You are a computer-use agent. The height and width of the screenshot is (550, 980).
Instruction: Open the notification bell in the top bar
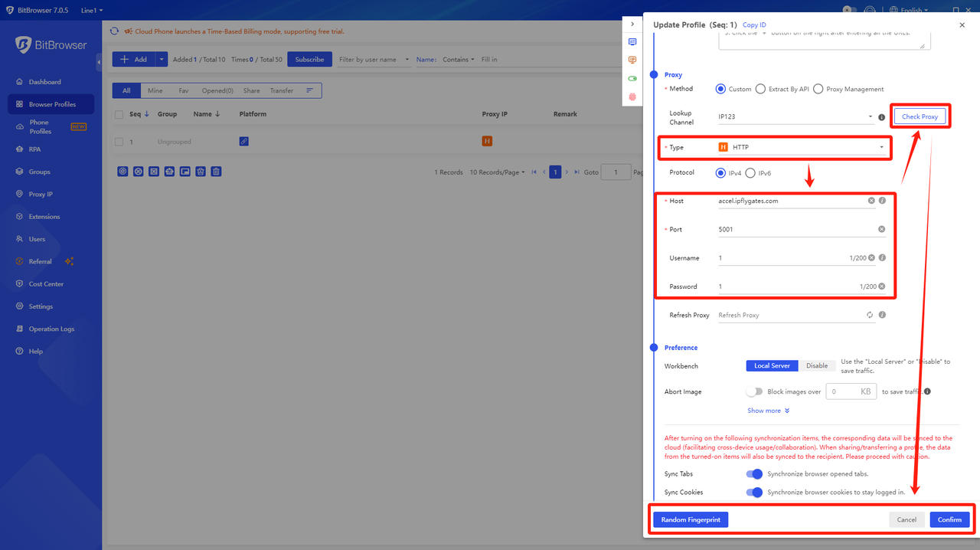point(870,10)
